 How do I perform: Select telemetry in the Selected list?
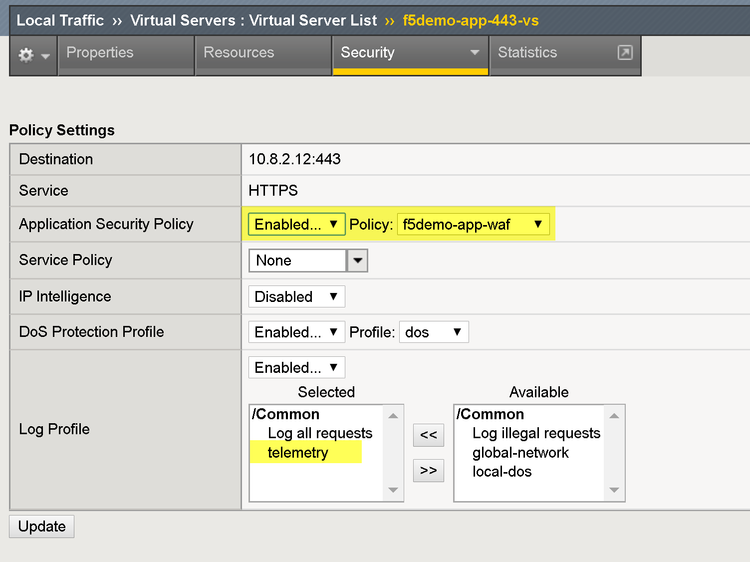(298, 453)
